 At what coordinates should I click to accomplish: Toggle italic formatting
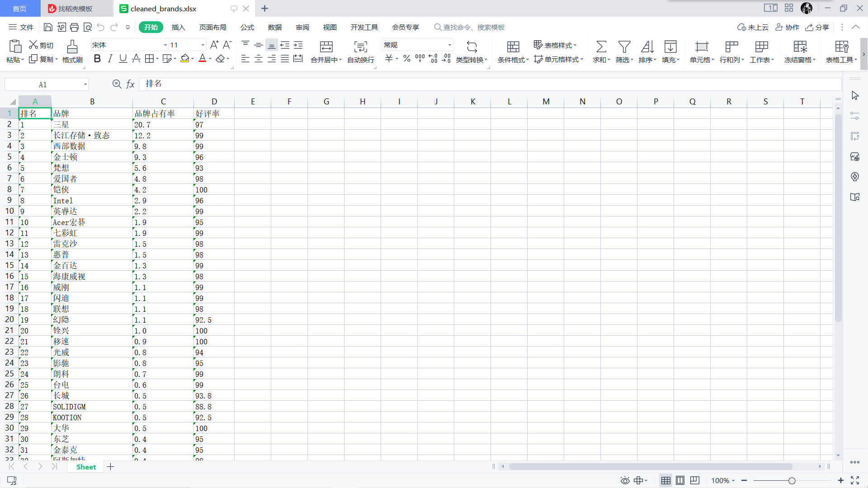click(x=110, y=59)
